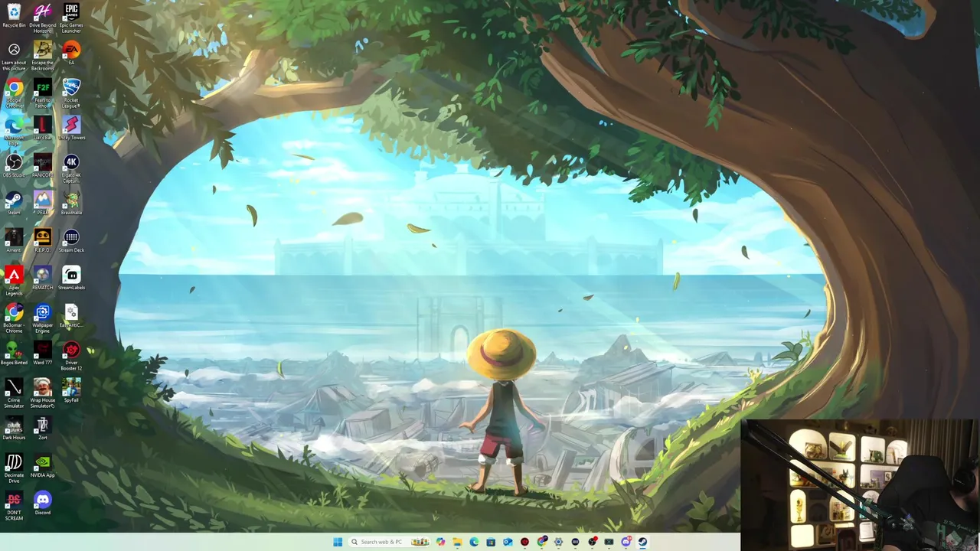Open NVIDIA App desktop shortcut
Viewport: 980px width, 551px height.
point(43,465)
